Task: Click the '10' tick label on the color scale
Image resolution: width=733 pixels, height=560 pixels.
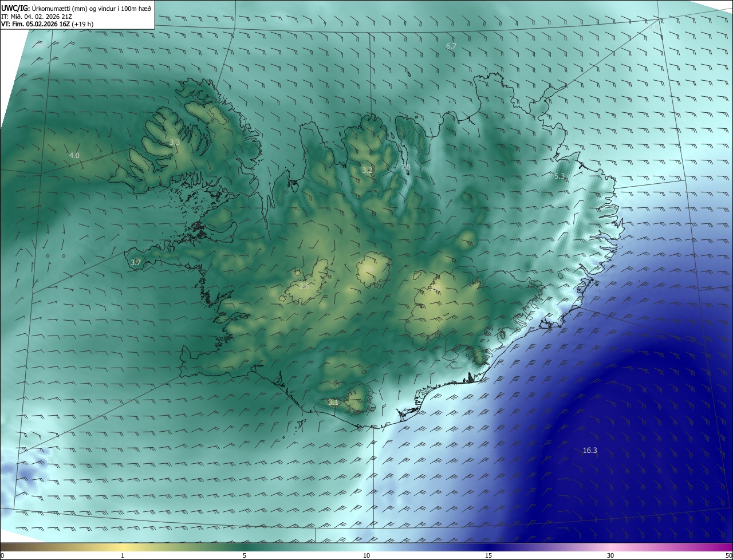Action: tap(366, 555)
